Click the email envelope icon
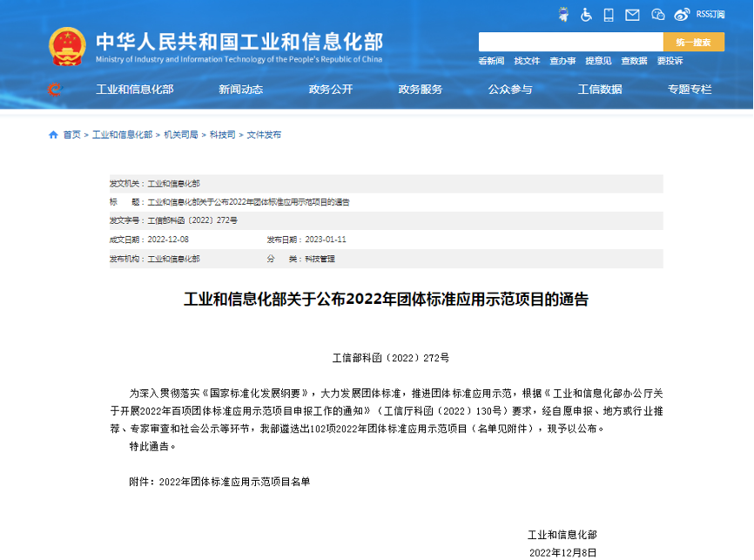Image resolution: width=754 pixels, height=560 pixels. point(632,16)
